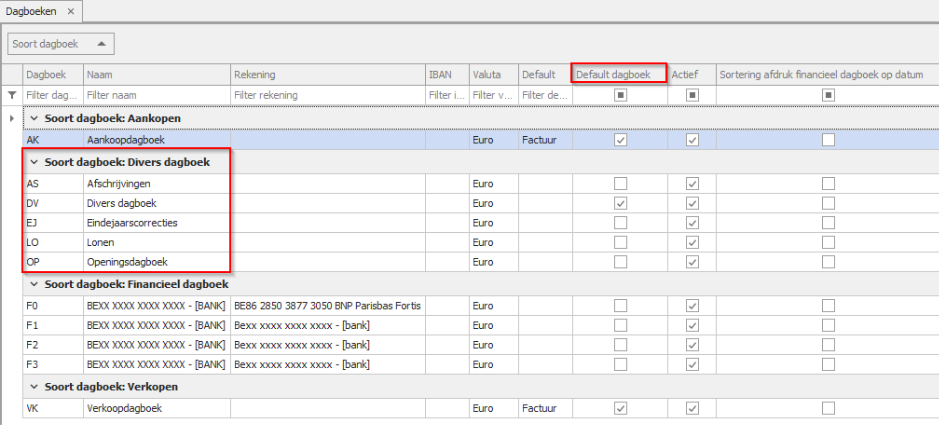Screen dimensions: 939x426
Task: Click the Filter naam input field
Action: 156,95
